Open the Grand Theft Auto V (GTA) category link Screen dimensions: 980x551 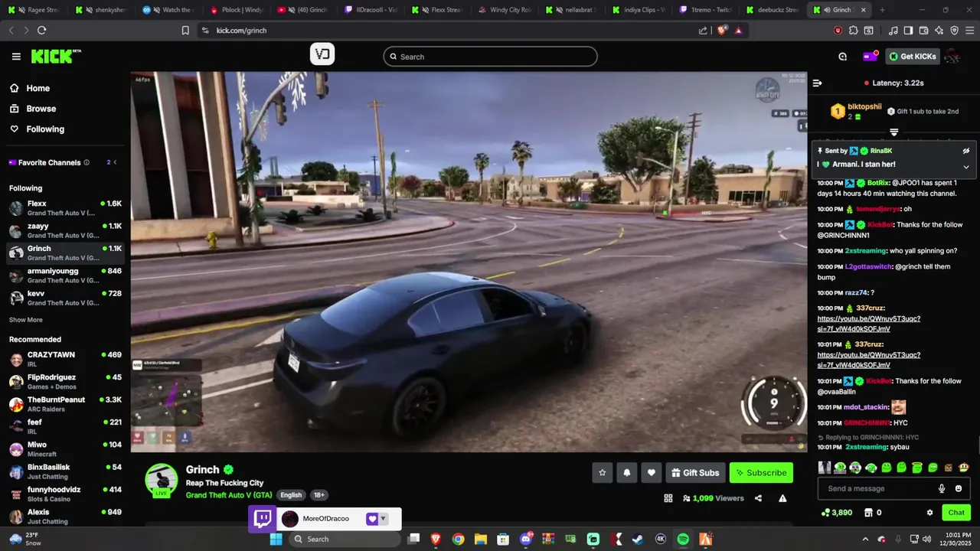[229, 495]
